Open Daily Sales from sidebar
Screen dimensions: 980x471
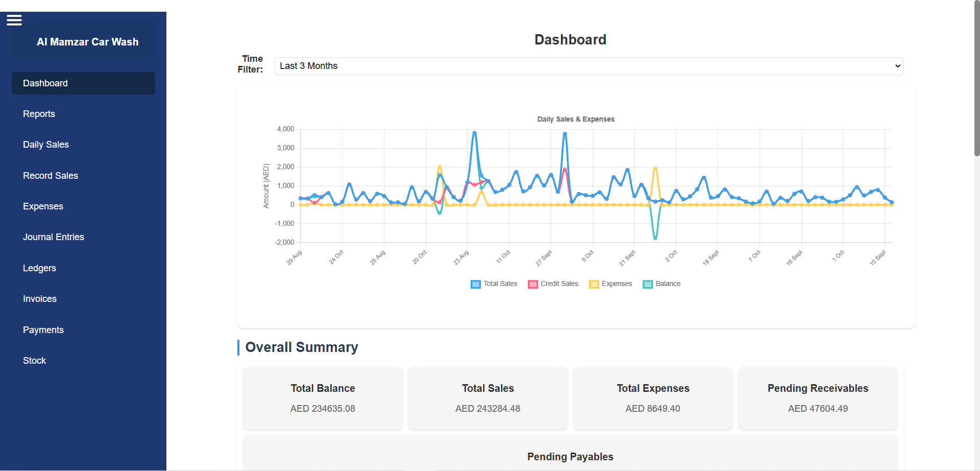coord(46,145)
